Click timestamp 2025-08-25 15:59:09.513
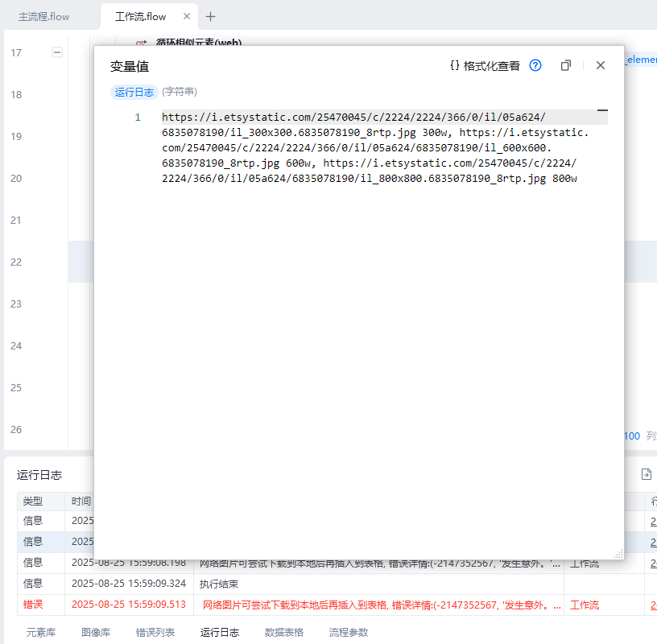This screenshot has height=644, width=657. click(129, 605)
